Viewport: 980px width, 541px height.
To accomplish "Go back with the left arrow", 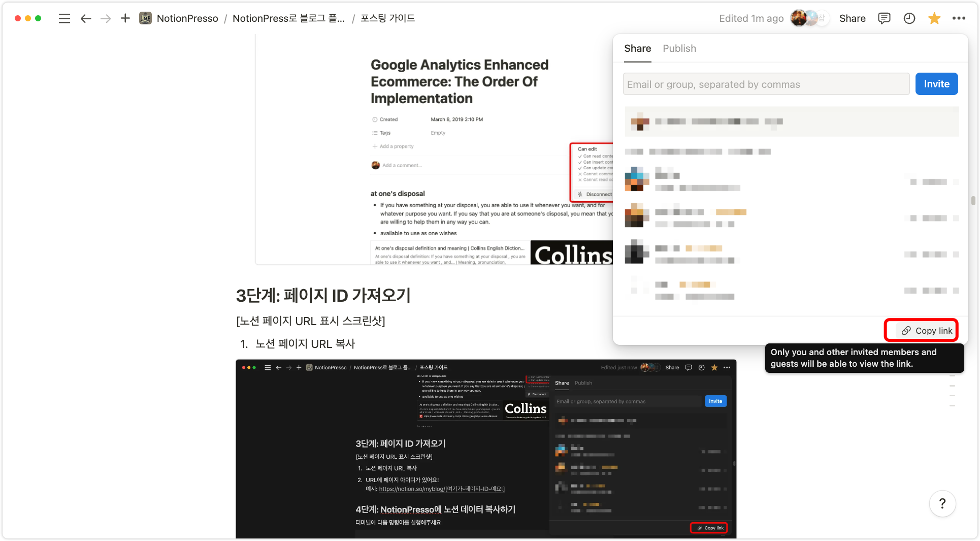I will [x=86, y=19].
